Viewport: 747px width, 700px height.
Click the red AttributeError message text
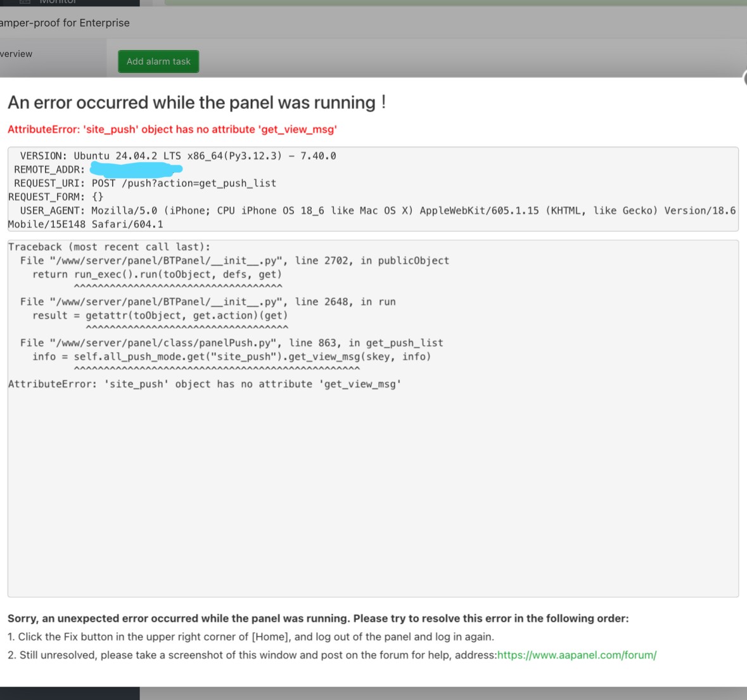point(172,129)
